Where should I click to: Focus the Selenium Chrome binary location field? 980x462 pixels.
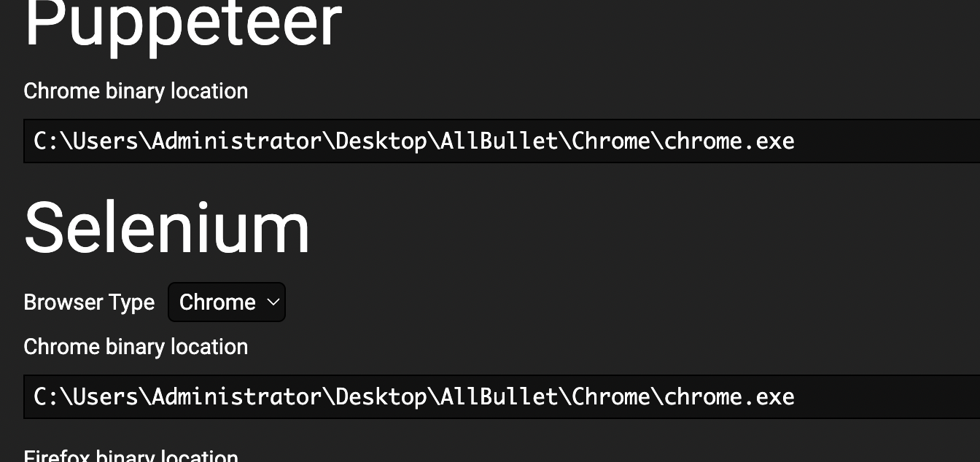click(x=502, y=396)
